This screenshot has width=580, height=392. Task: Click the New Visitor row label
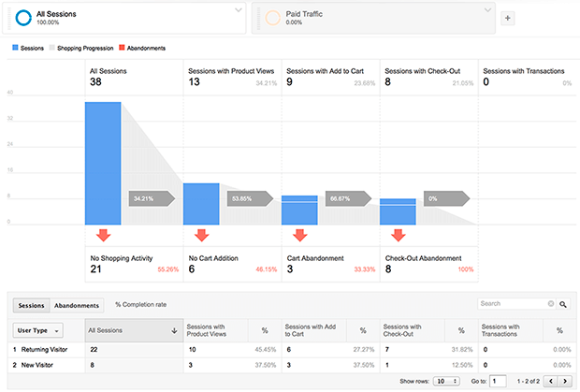tap(37, 365)
